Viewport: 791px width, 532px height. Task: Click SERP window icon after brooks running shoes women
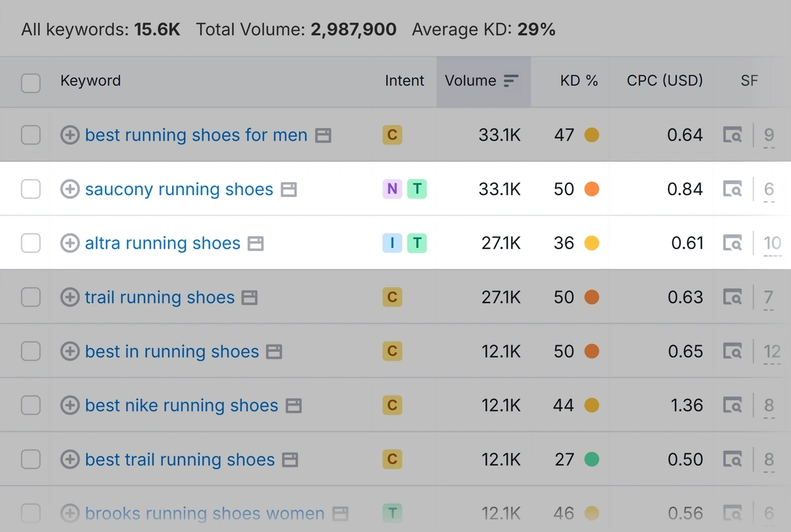[x=340, y=514]
